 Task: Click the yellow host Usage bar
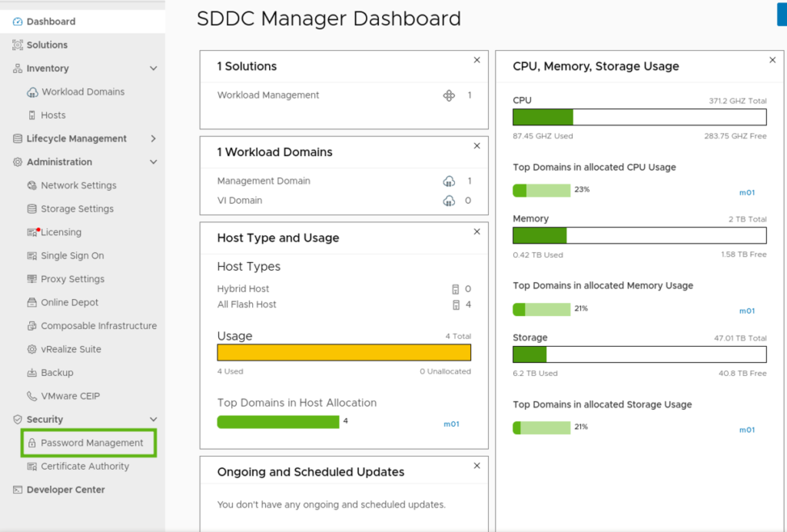pyautogui.click(x=344, y=353)
